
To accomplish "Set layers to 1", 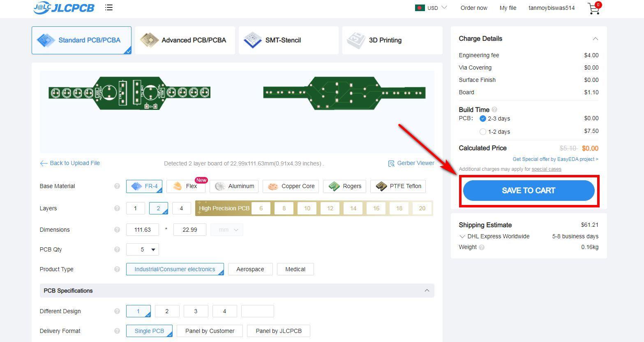I will [x=136, y=208].
